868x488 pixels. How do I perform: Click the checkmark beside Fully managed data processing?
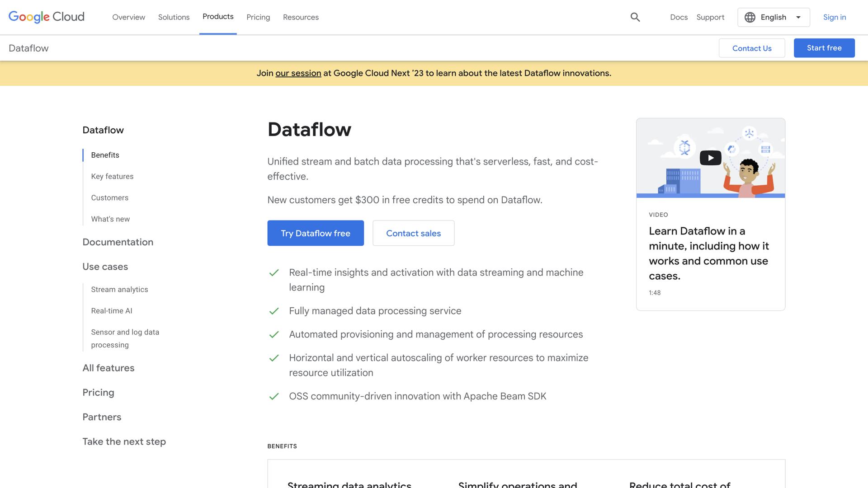coord(274,311)
